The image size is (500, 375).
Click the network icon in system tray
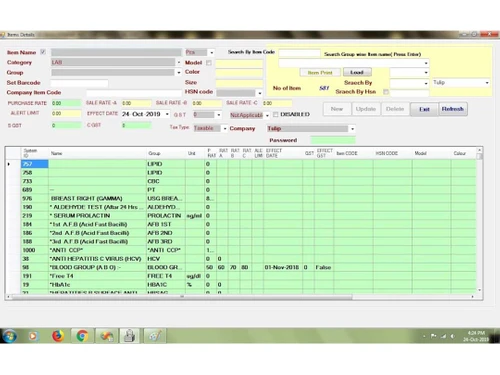(x=443, y=336)
